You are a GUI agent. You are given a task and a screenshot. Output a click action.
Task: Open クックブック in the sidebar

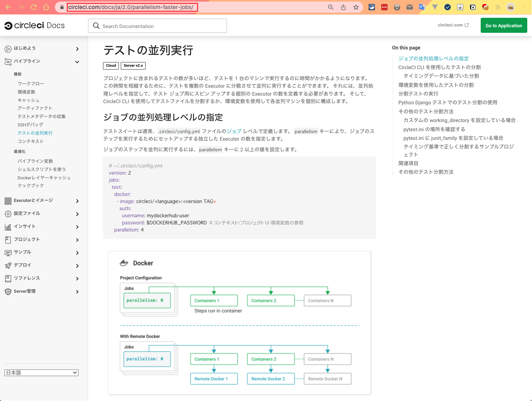click(30, 186)
